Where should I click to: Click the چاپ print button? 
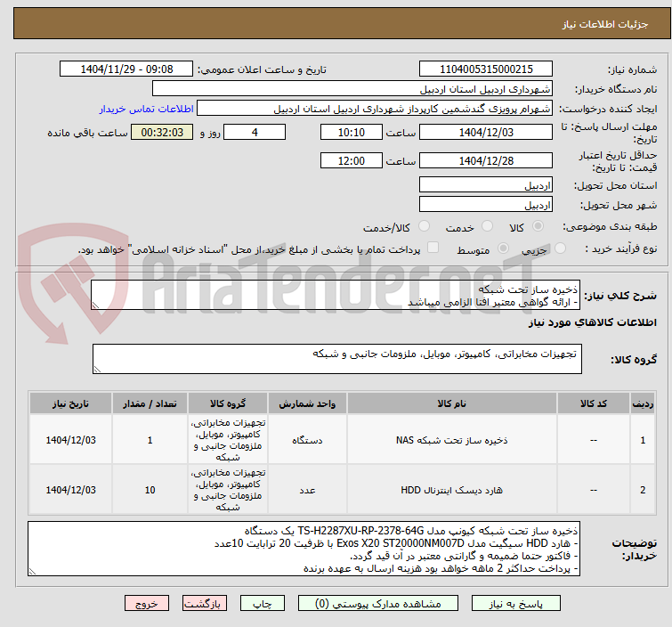point(263,604)
